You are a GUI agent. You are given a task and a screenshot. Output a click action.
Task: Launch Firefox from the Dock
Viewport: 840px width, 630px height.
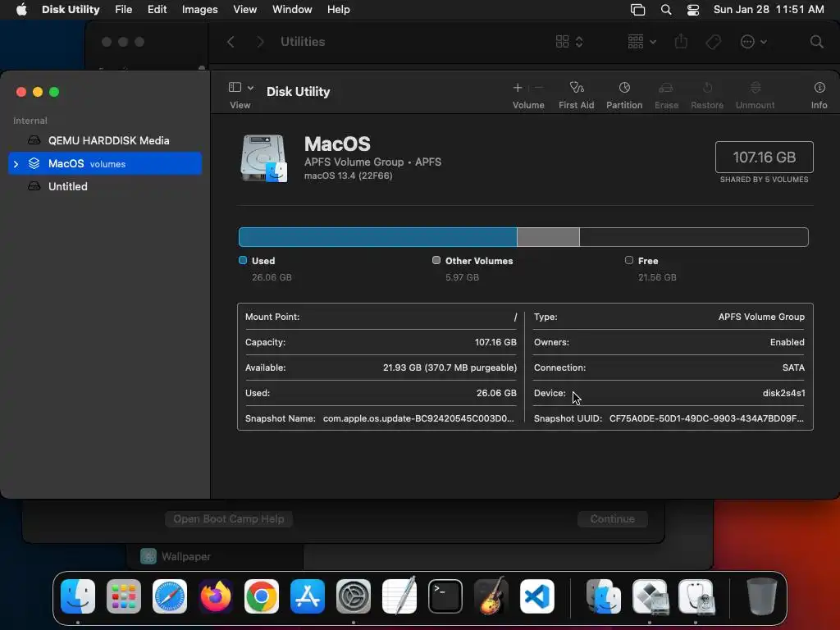[x=216, y=596]
